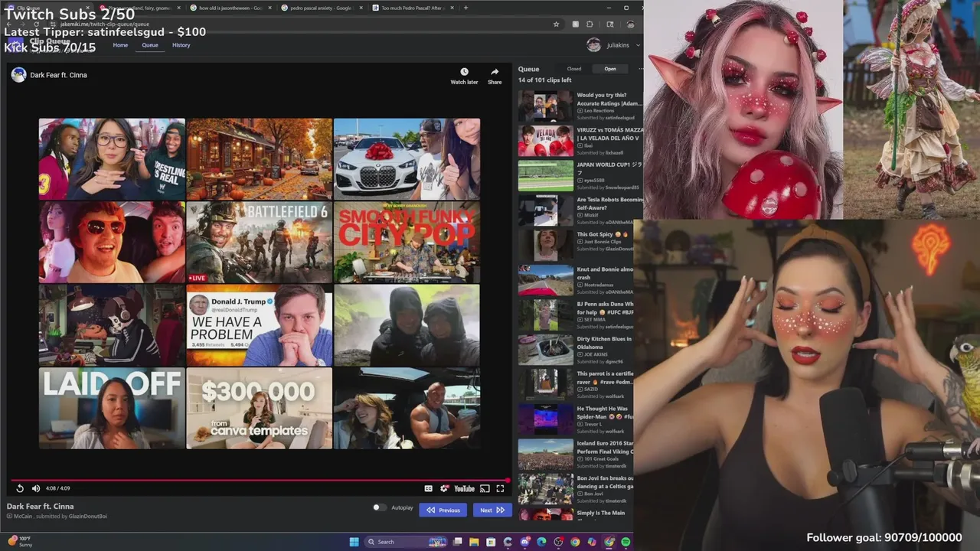Set the queue to Open
The height and width of the screenshot is (551, 980).
coord(610,69)
